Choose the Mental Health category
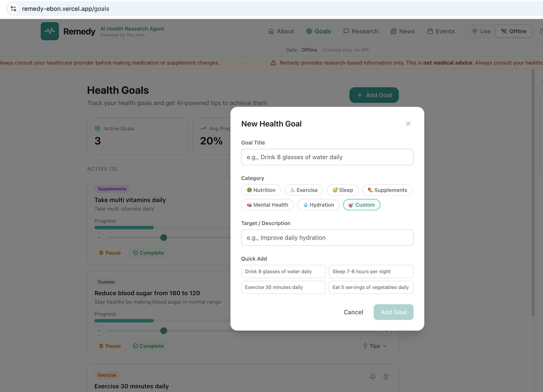Viewport: 543px width, 392px height. pyautogui.click(x=267, y=205)
